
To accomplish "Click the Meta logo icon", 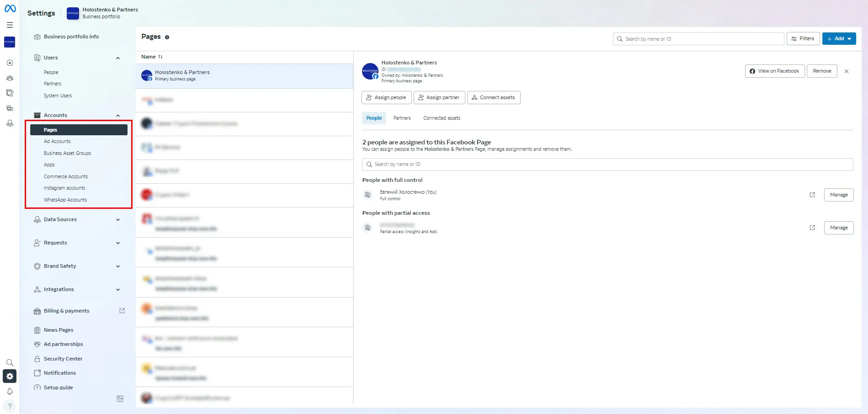I will click(10, 8).
